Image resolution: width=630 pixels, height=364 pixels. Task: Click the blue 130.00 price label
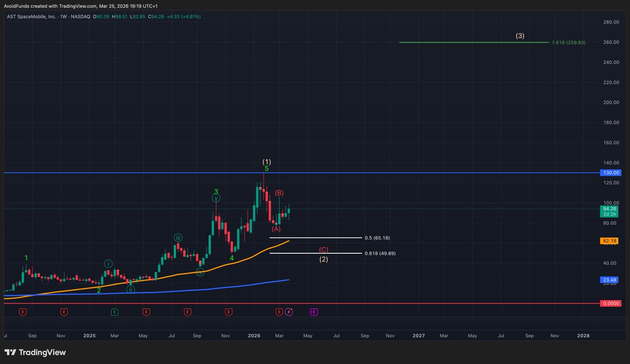[x=610, y=173]
